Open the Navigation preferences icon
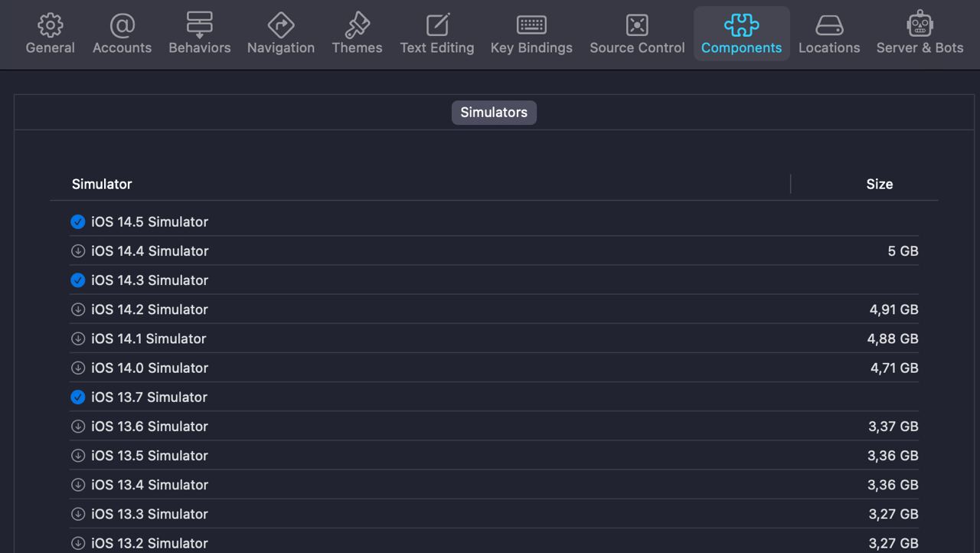Image resolution: width=980 pixels, height=553 pixels. pyautogui.click(x=280, y=25)
